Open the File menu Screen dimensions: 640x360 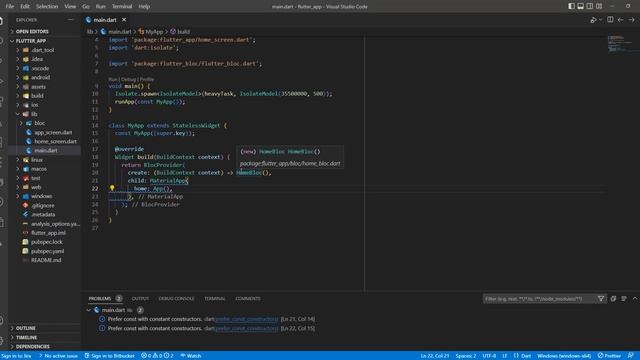pyautogui.click(x=10, y=6)
